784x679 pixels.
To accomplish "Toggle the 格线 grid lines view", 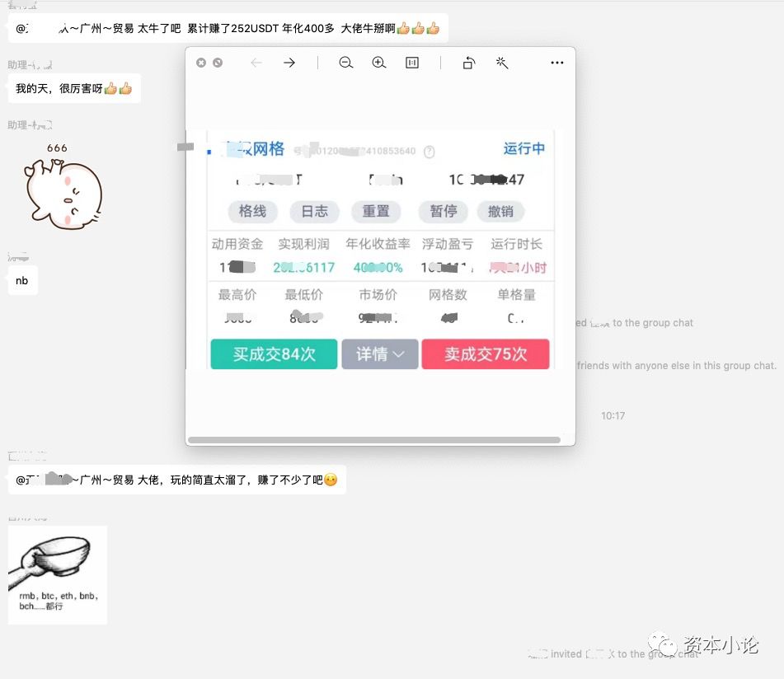I will [x=252, y=212].
